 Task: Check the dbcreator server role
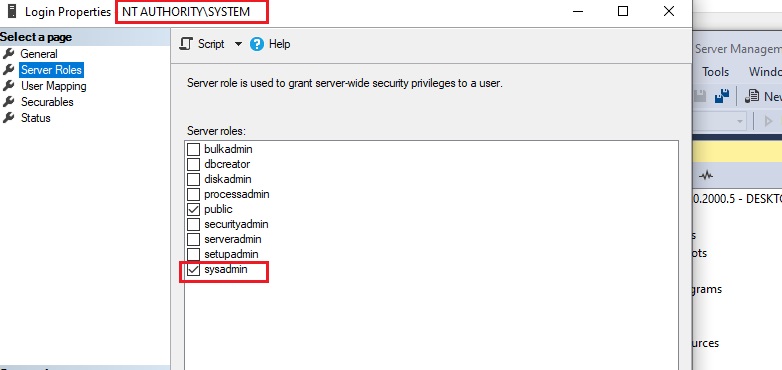click(193, 164)
